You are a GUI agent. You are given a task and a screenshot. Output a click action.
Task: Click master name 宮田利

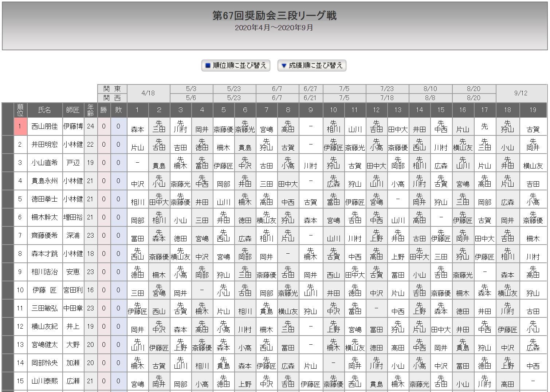coord(73,290)
